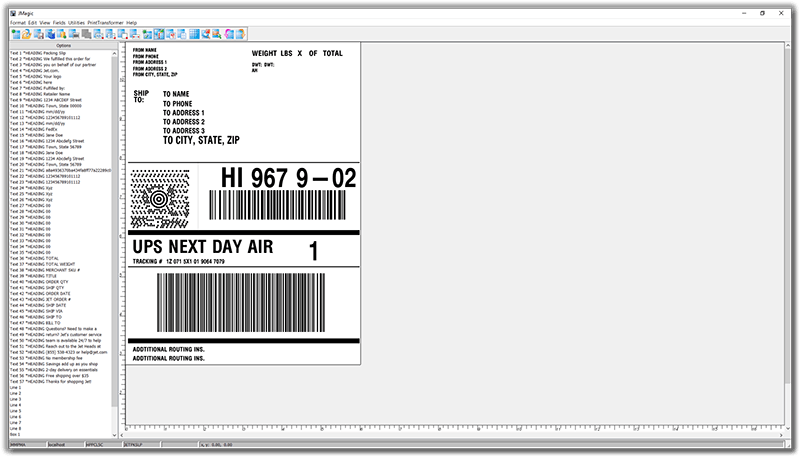Select 'Text 4 *HEADING Jet.com.' row
Image resolution: width=800 pixels, height=457 pixels.
click(60, 71)
